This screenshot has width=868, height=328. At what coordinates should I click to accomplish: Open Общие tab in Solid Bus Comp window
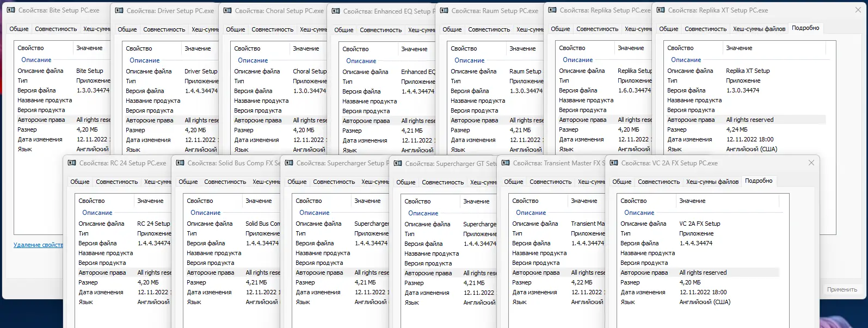[188, 182]
